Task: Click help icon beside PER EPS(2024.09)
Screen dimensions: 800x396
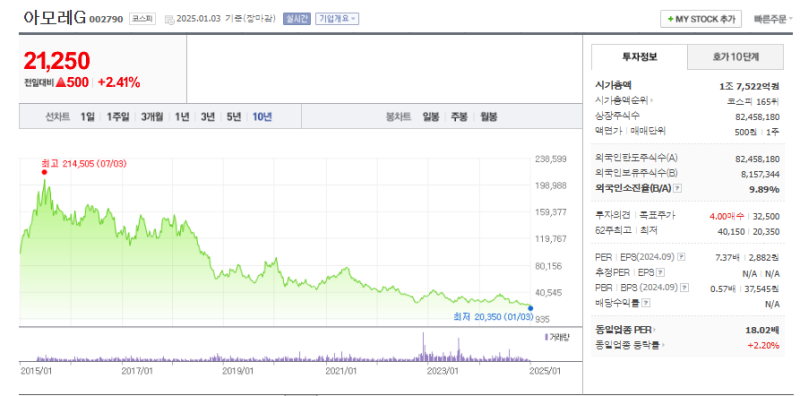Action: [681, 257]
